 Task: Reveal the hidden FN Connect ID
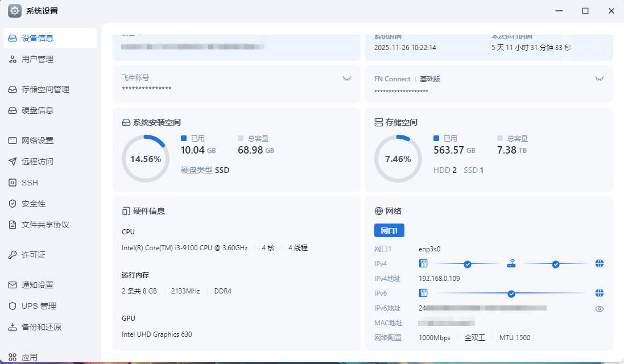click(x=600, y=78)
